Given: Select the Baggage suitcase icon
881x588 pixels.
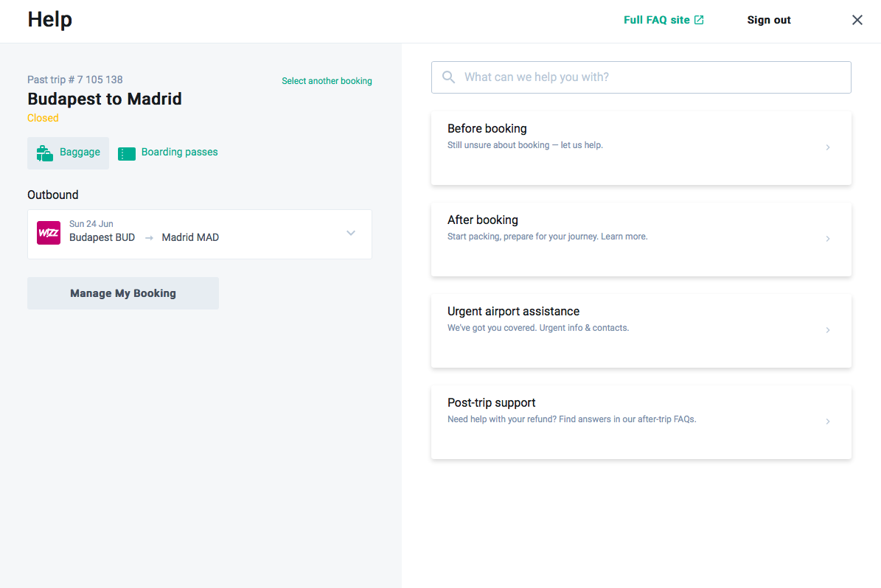Looking at the screenshot, I should [x=43, y=153].
